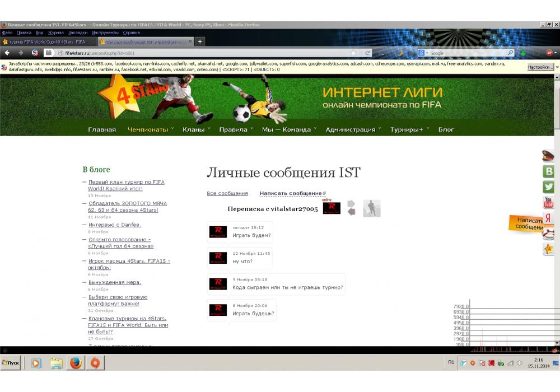Click the gold star icon in sidebar
The image size is (560, 392).
pos(549,249)
